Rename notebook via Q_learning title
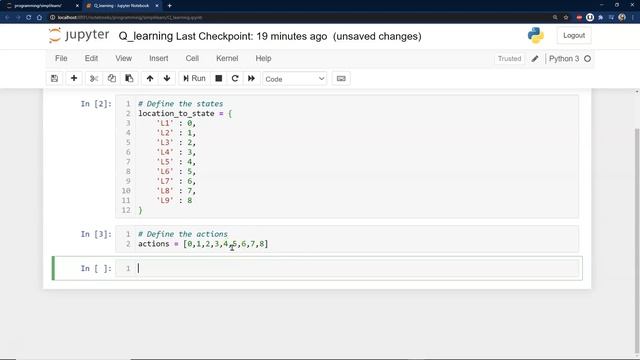Viewport: 640px width, 360px height. coord(146,36)
